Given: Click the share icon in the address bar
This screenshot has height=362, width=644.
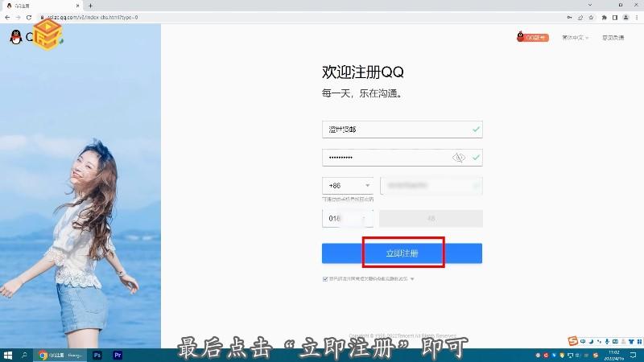Looking at the screenshot, I should click(580, 18).
